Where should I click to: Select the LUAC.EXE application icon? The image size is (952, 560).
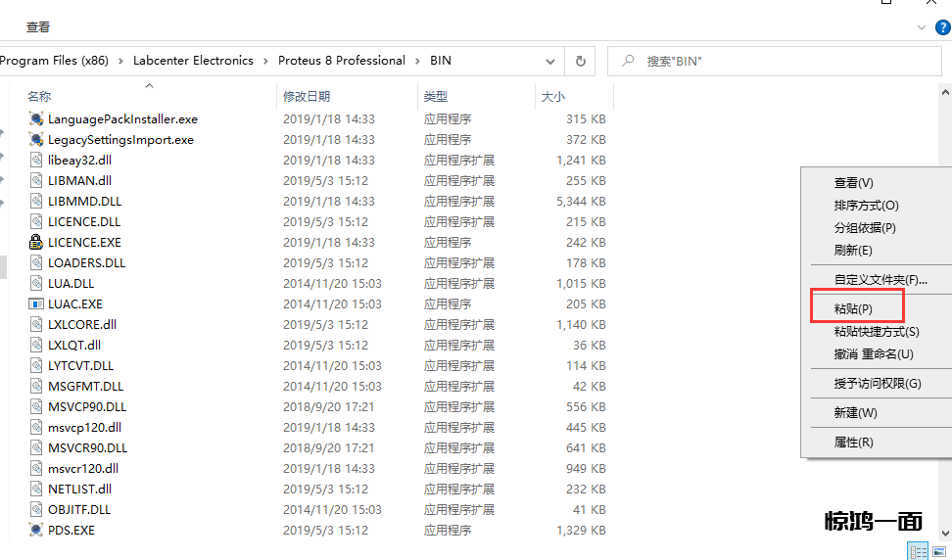36,303
